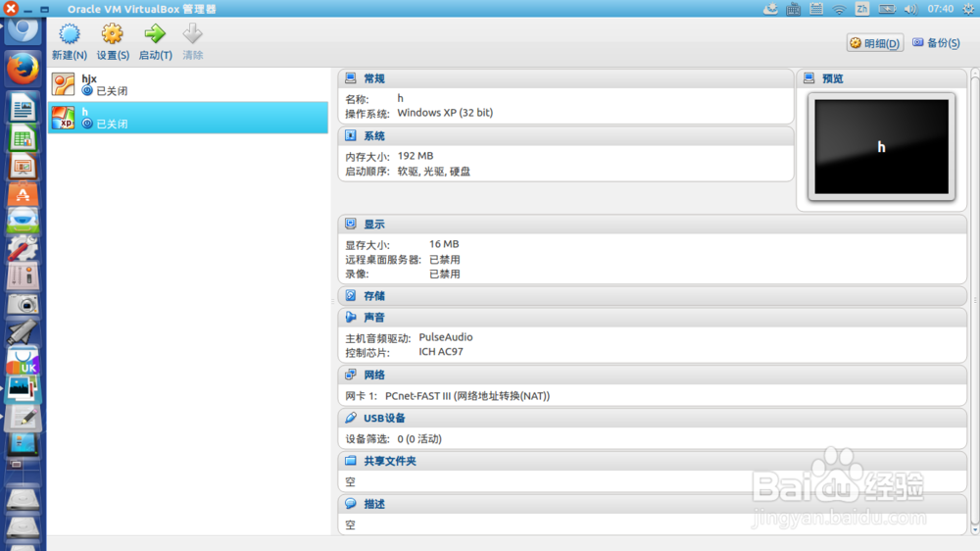Click the storage section disk icon

point(351,295)
